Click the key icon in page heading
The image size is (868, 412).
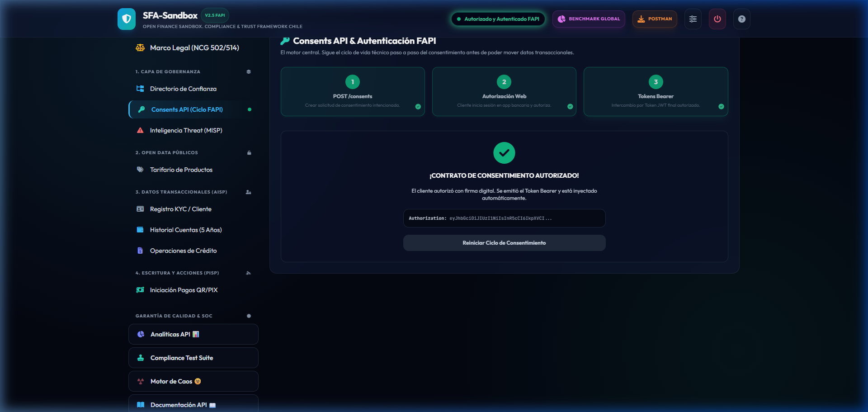click(285, 41)
